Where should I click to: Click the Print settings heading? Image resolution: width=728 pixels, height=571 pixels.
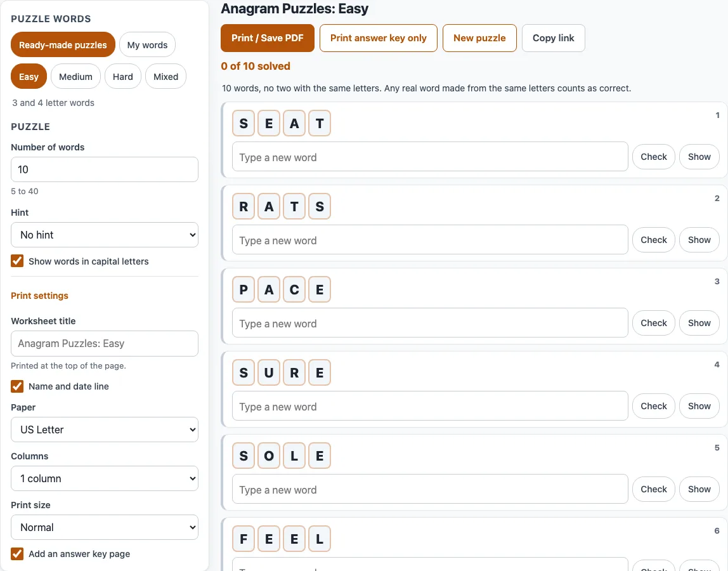pos(39,296)
